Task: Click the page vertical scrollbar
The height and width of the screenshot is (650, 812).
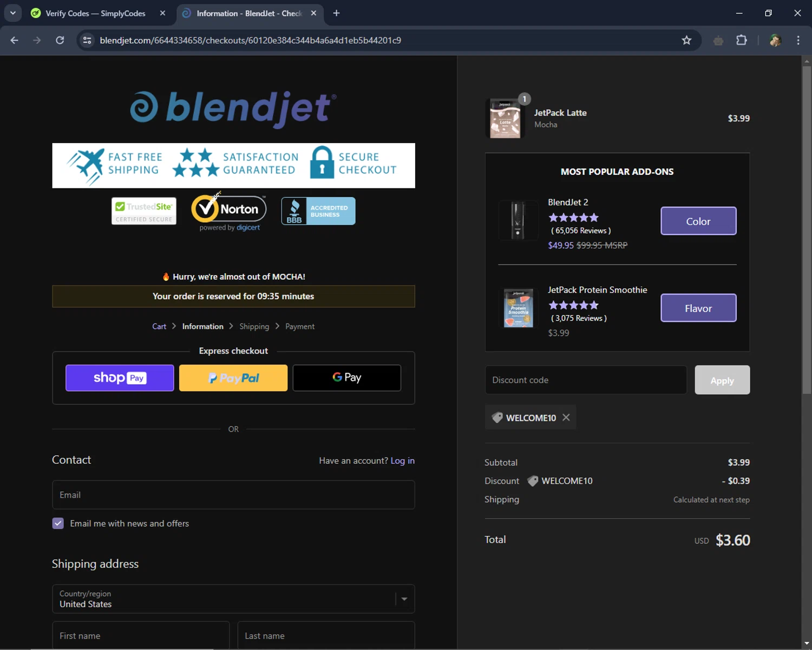Action: 807,230
